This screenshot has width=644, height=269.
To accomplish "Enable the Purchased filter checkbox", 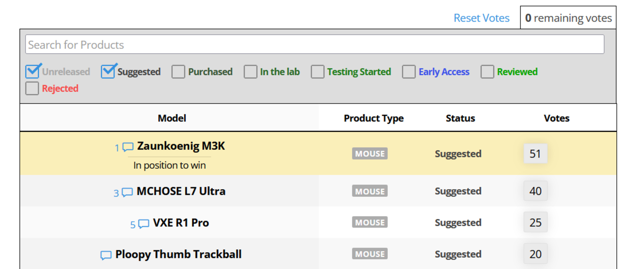I will coord(178,72).
